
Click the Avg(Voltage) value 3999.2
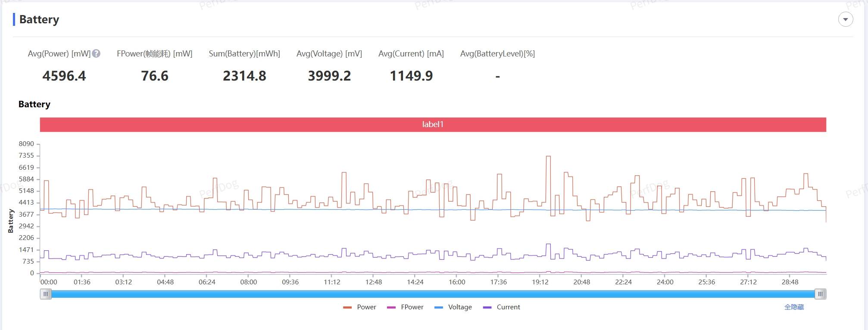pos(329,76)
